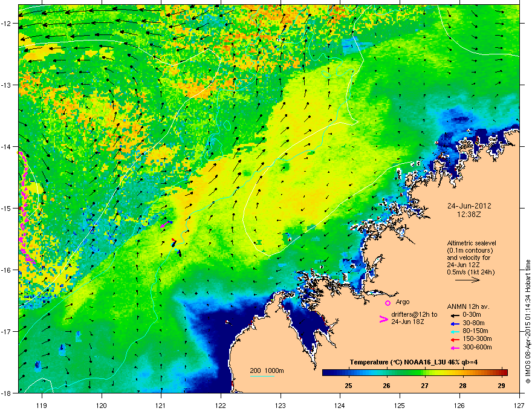Click the longitude axis label '122'
This screenshot has height=411, width=532.
(221, 405)
